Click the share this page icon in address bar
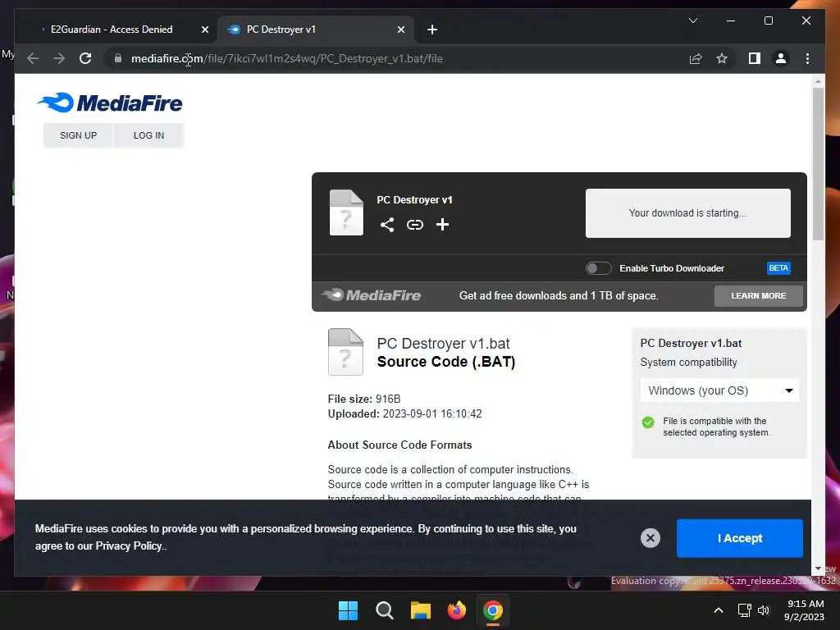This screenshot has height=630, width=840. point(696,58)
